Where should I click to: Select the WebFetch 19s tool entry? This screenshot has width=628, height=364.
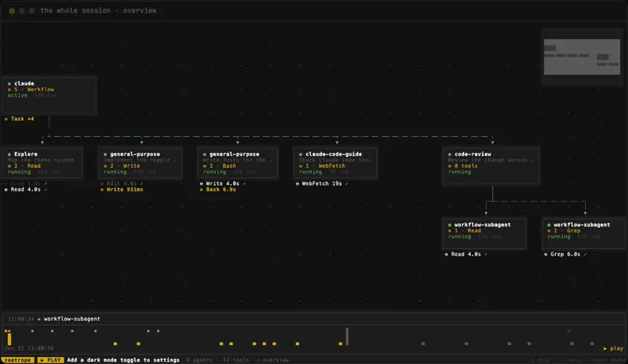pyautogui.click(x=322, y=184)
